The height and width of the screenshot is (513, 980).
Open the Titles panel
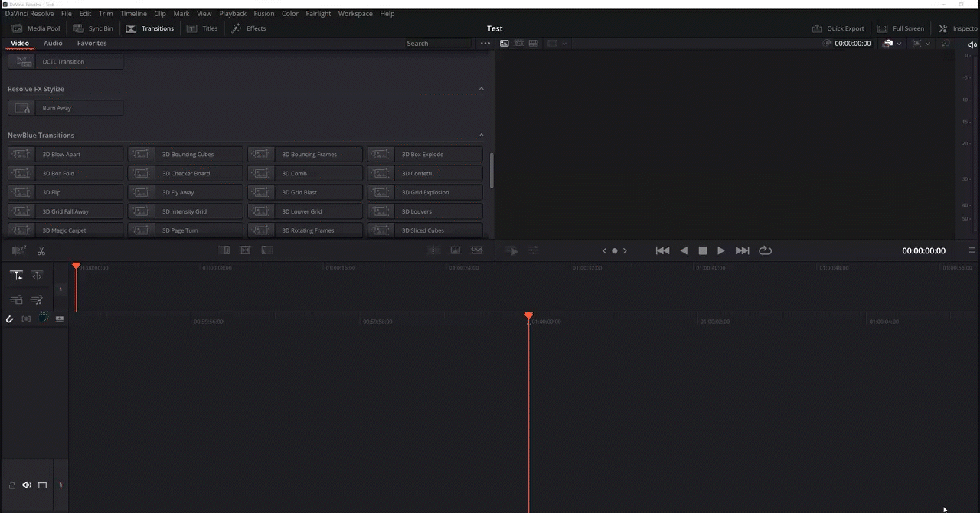coord(204,28)
